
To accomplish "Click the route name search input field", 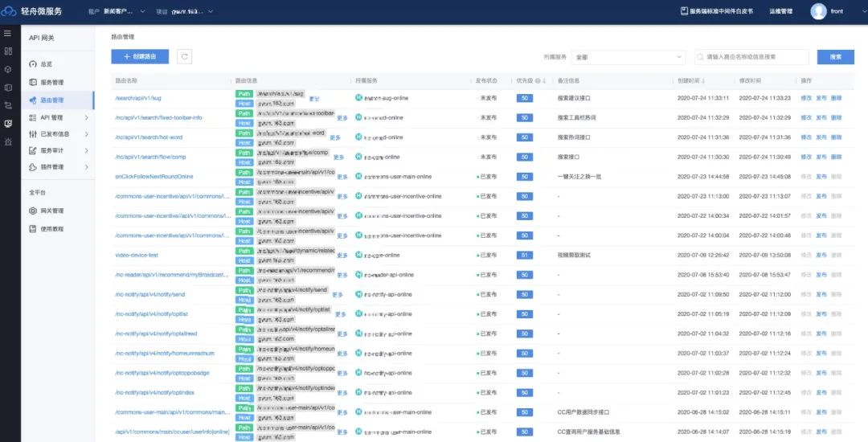I will point(754,57).
